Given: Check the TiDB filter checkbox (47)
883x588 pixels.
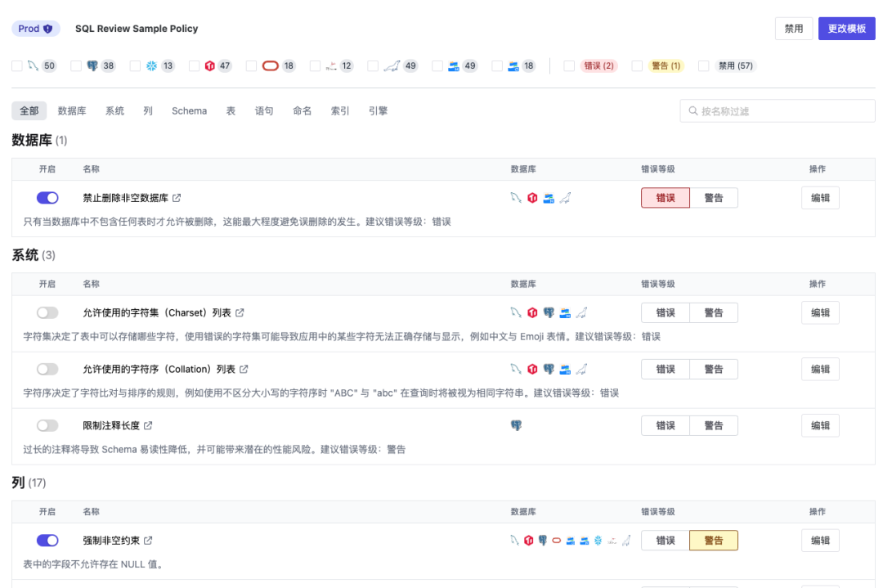Looking at the screenshot, I should (x=195, y=66).
